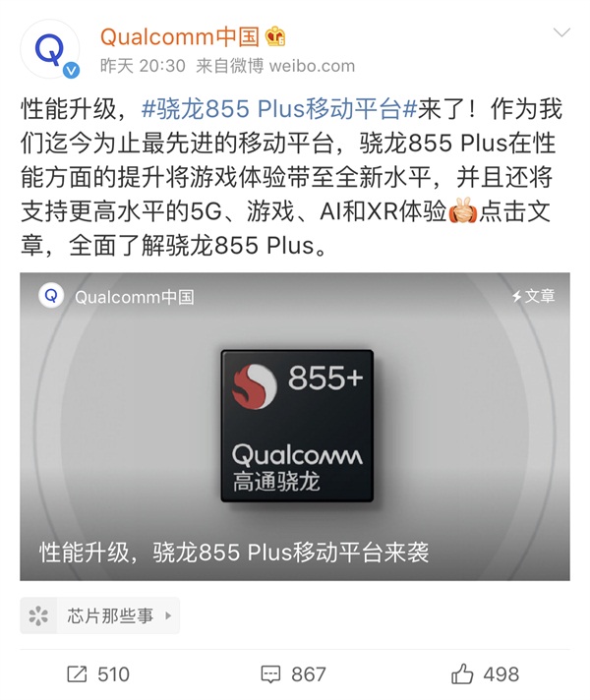Click the blue verified badge on avatar
Screen dimensions: 590x700
pos(71,71)
